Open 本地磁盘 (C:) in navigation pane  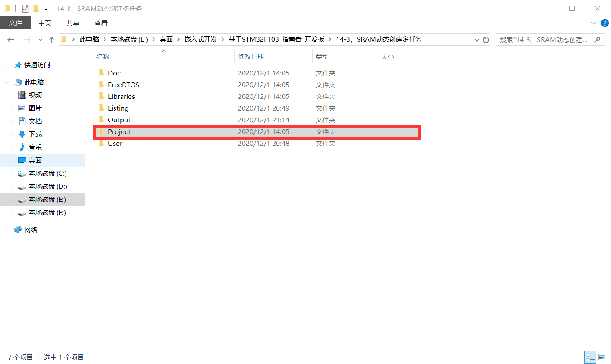[x=48, y=173]
